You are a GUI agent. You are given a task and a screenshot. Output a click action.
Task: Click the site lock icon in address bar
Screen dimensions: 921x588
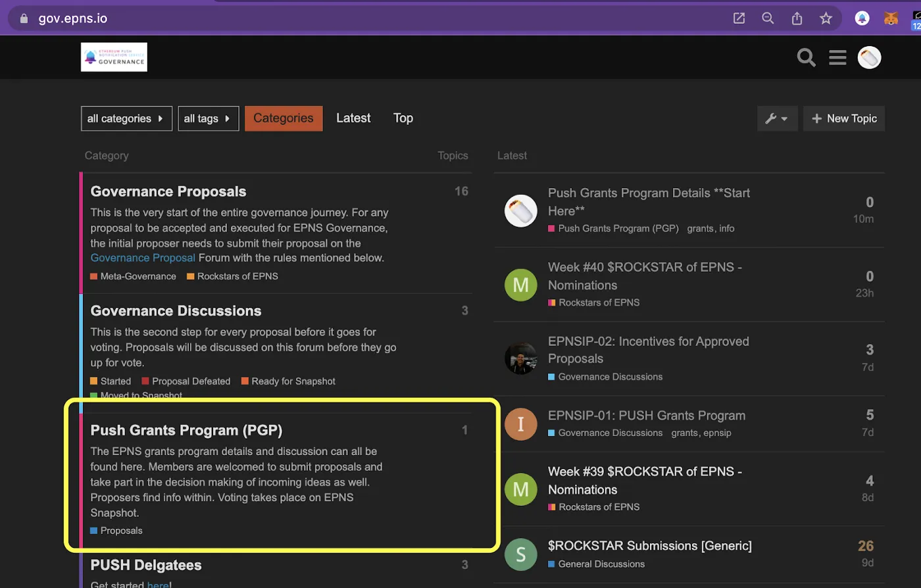click(22, 18)
